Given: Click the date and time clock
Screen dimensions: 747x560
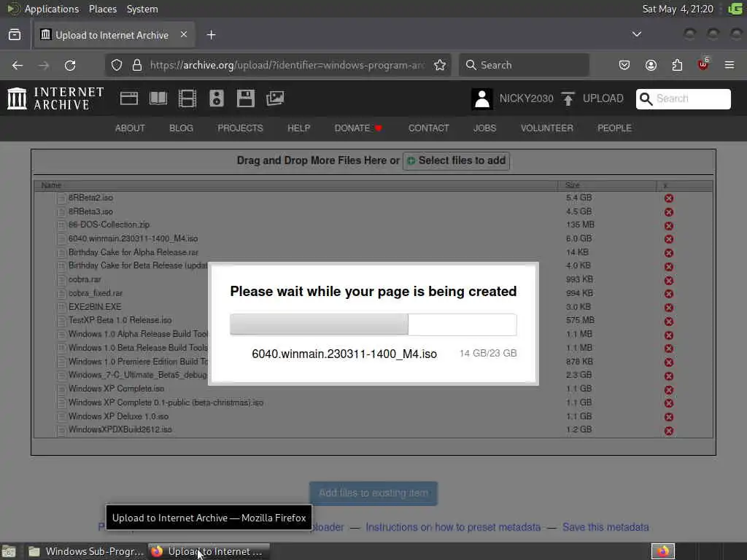Looking at the screenshot, I should 678,9.
